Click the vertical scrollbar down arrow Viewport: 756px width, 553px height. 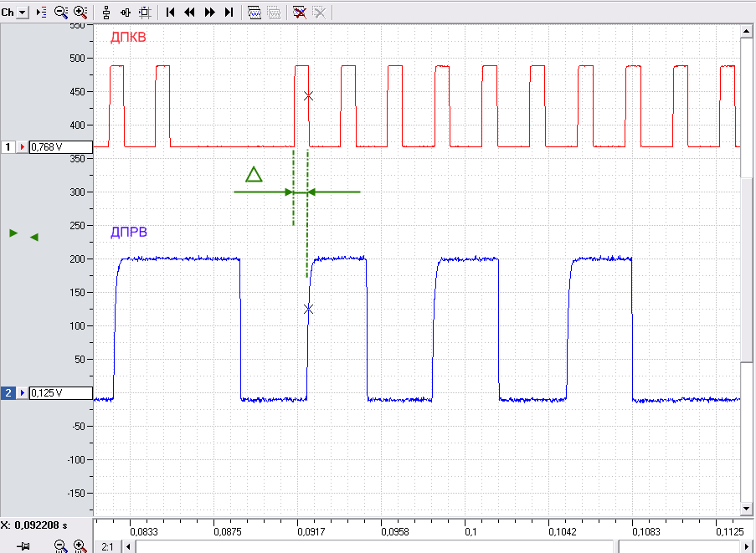tap(746, 508)
